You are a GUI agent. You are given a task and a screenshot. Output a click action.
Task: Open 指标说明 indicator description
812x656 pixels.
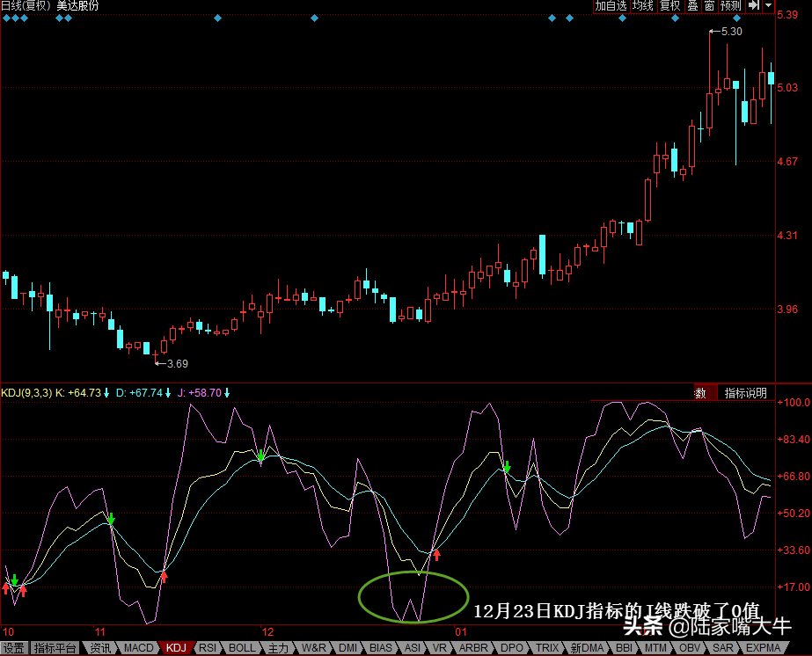tap(745, 393)
